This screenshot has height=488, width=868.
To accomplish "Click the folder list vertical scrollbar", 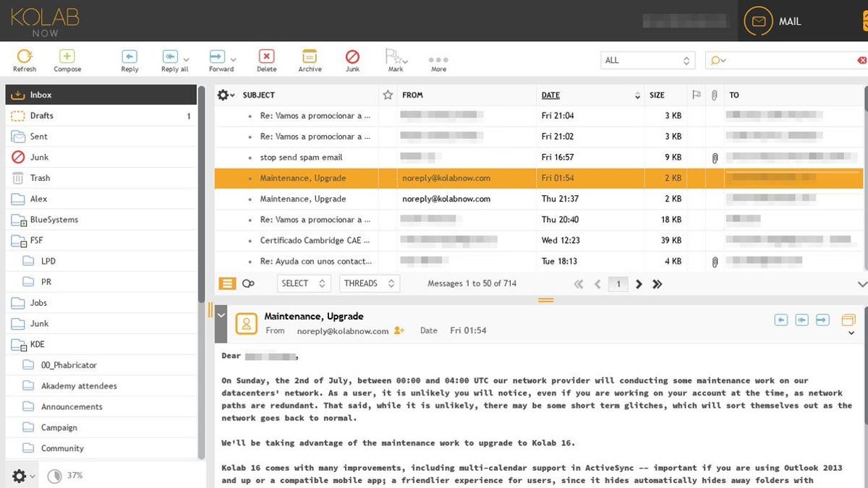I will pos(202,195).
